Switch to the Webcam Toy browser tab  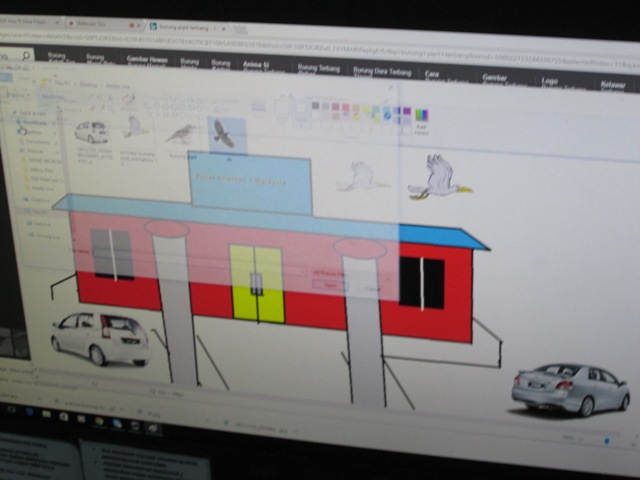pyautogui.click(x=102, y=24)
